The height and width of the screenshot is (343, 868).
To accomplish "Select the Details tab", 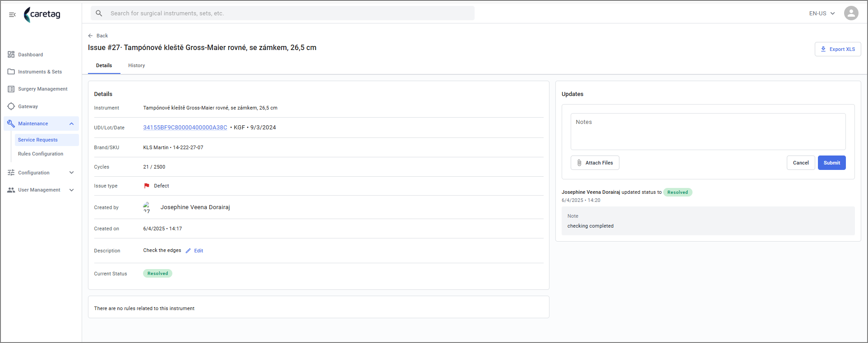I will click(x=104, y=65).
